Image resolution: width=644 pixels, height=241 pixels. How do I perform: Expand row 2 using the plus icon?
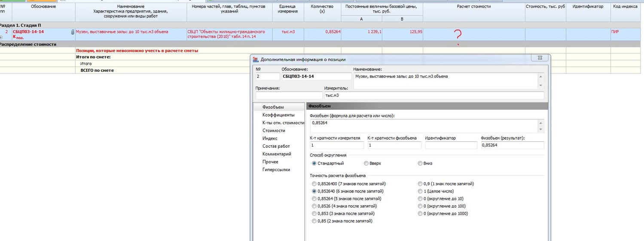(1, 37)
